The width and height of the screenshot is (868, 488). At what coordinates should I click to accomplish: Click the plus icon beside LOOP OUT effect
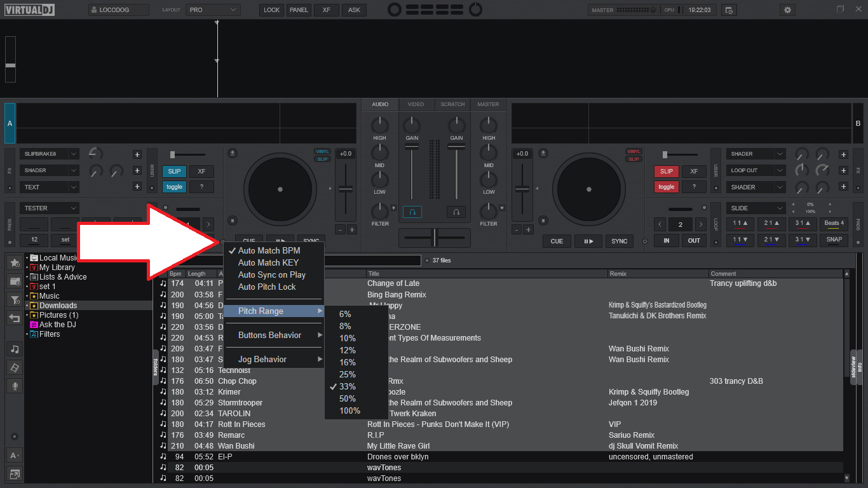coord(843,170)
